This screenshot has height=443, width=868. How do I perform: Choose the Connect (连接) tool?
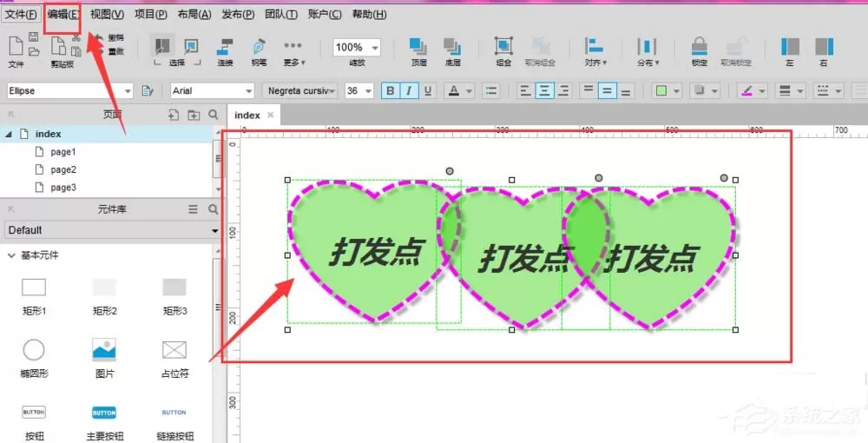(x=226, y=53)
